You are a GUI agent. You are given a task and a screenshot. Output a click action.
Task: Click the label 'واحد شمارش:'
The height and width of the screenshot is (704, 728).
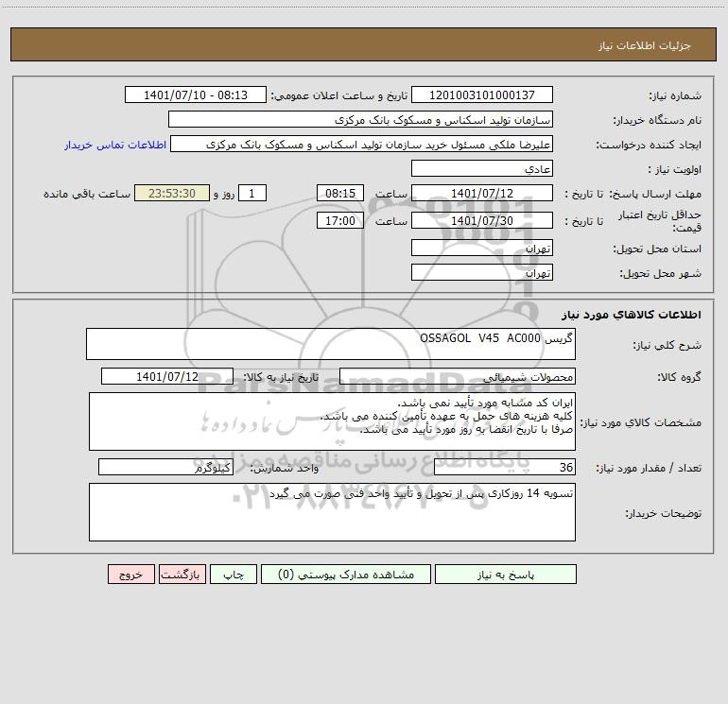pyautogui.click(x=285, y=469)
